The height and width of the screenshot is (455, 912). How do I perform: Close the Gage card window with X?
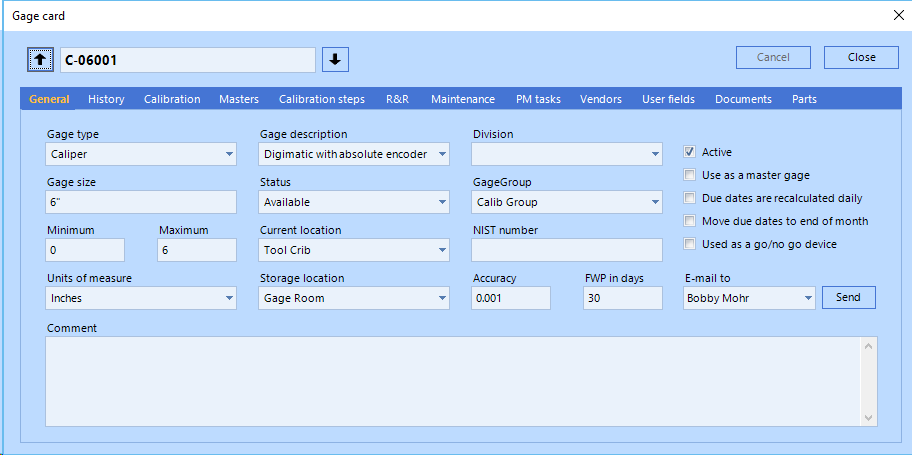[x=896, y=15]
